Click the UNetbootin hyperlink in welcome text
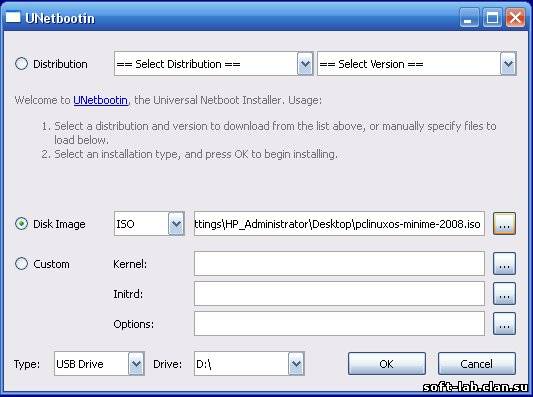This screenshot has height=397, width=533. pos(101,100)
